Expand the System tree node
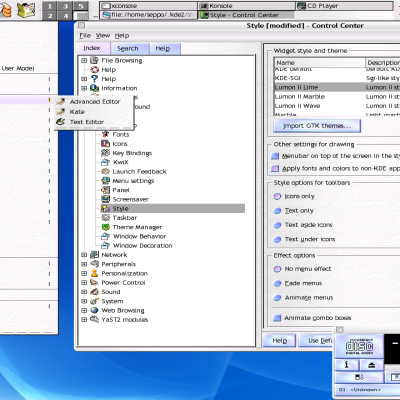The width and height of the screenshot is (400, 400). tap(84, 301)
